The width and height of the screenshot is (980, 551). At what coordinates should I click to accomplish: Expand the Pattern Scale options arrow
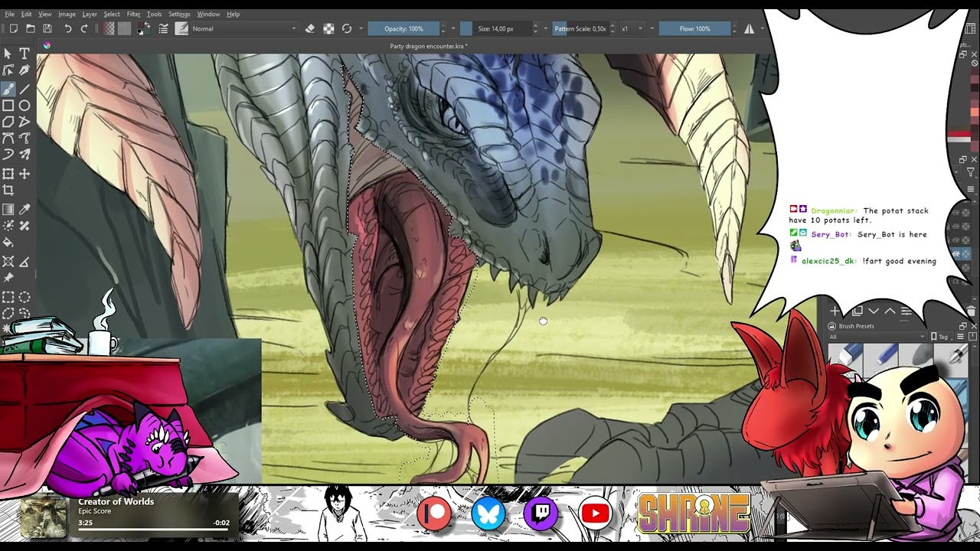(x=612, y=28)
